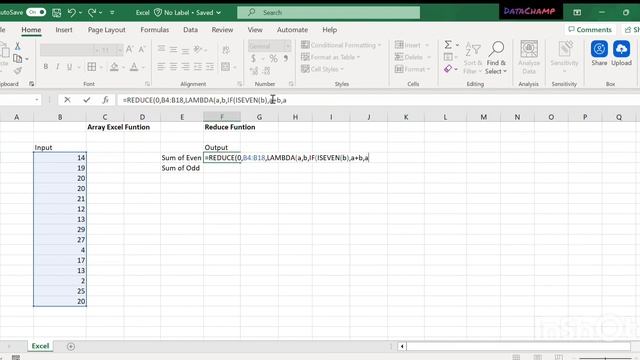Open the Name Box dropdown arrow
Viewport: 640px width, 360px height.
click(x=37, y=100)
